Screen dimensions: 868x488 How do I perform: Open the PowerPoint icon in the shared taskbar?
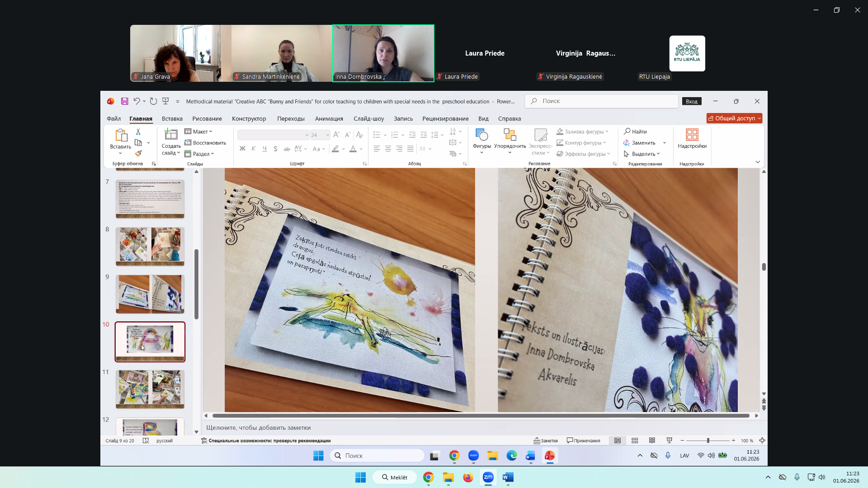click(x=549, y=456)
